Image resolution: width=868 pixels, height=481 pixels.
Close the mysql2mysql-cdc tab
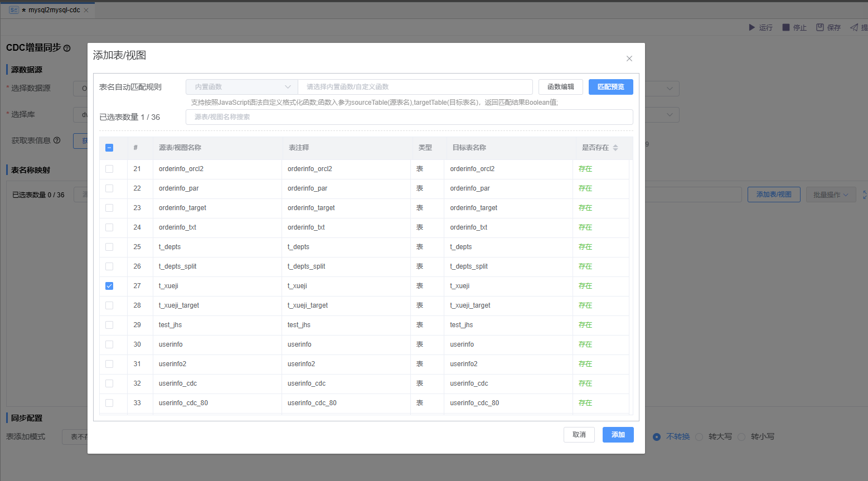[x=86, y=10]
